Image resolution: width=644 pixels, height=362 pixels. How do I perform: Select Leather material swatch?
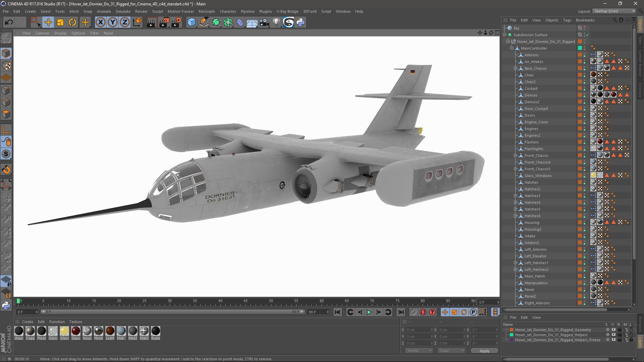coord(110,331)
